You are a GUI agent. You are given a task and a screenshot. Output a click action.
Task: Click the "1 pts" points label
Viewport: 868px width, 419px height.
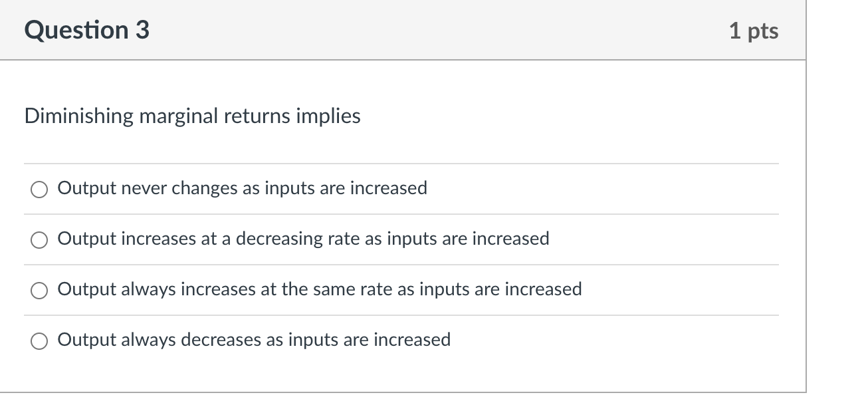point(753,31)
